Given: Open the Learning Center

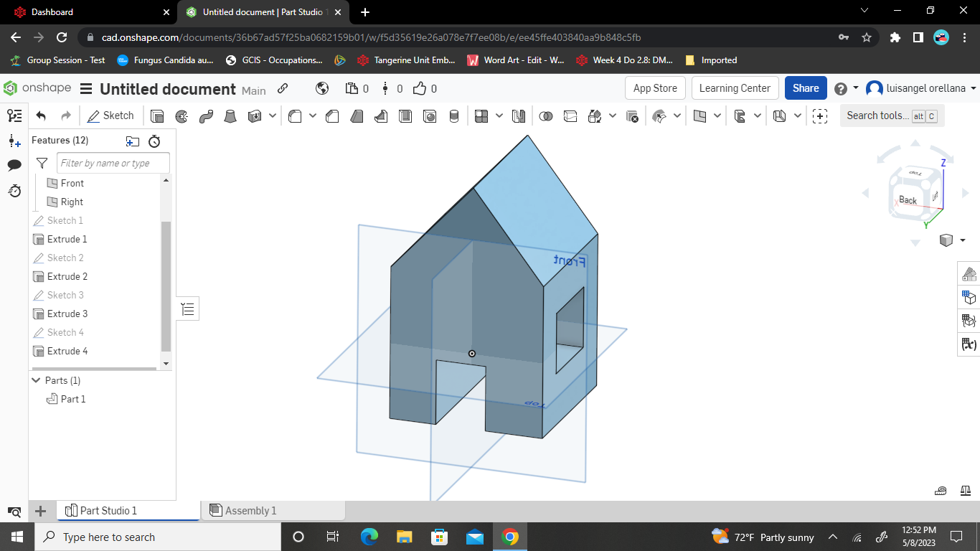Looking at the screenshot, I should 735,88.
